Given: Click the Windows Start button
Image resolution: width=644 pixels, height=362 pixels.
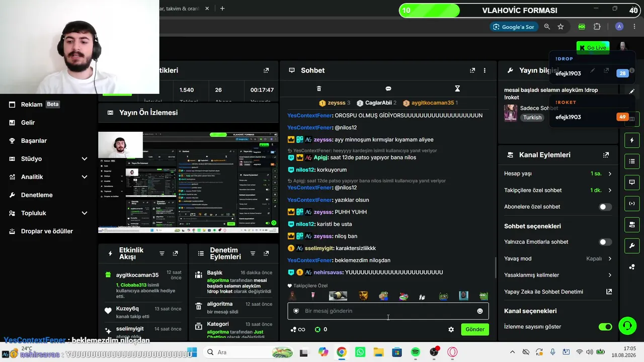Looking at the screenshot, I should tap(192, 352).
